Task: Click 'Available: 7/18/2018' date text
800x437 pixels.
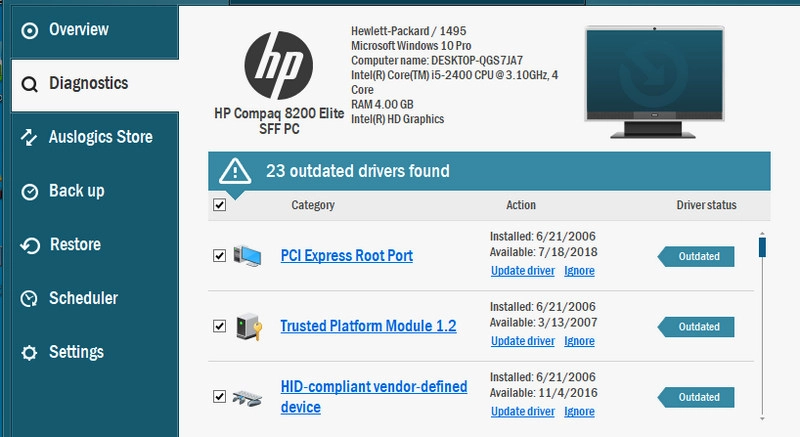Action: pos(543,252)
